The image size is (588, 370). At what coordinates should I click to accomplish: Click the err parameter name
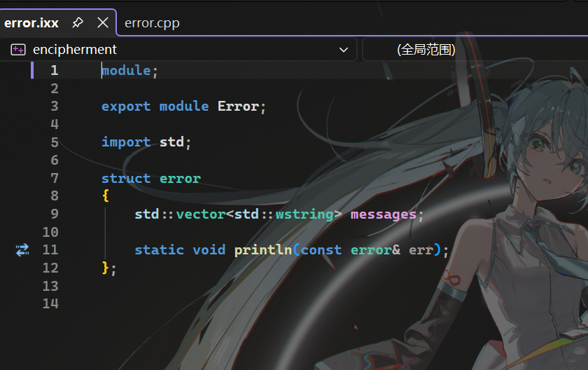point(421,249)
